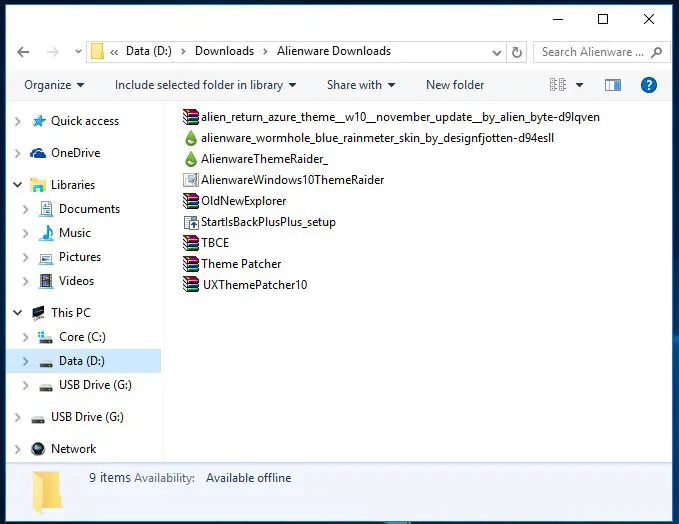Click the Back navigation arrow
This screenshot has height=524, width=679.
click(x=23, y=52)
